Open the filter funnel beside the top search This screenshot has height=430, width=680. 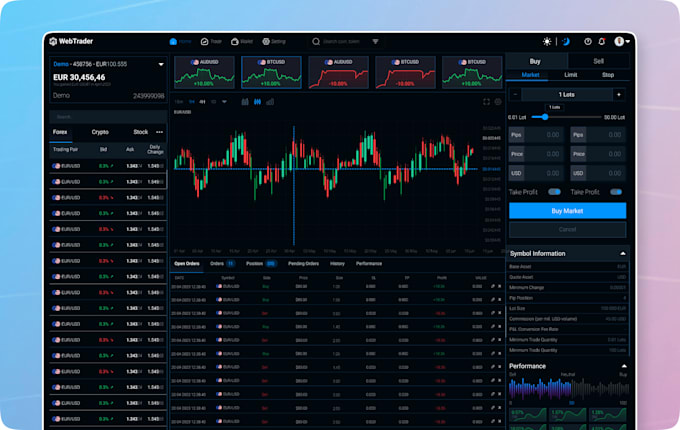click(376, 42)
